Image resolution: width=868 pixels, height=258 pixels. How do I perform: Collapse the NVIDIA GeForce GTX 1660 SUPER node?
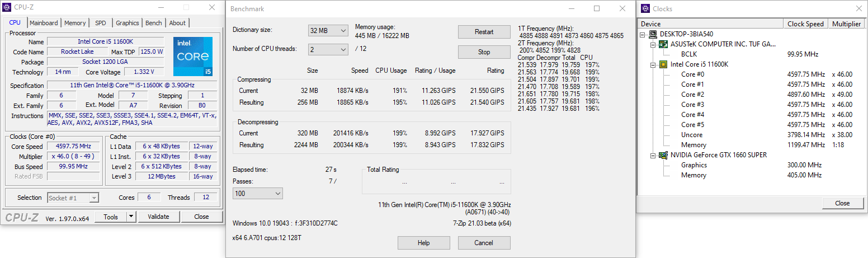tap(653, 155)
